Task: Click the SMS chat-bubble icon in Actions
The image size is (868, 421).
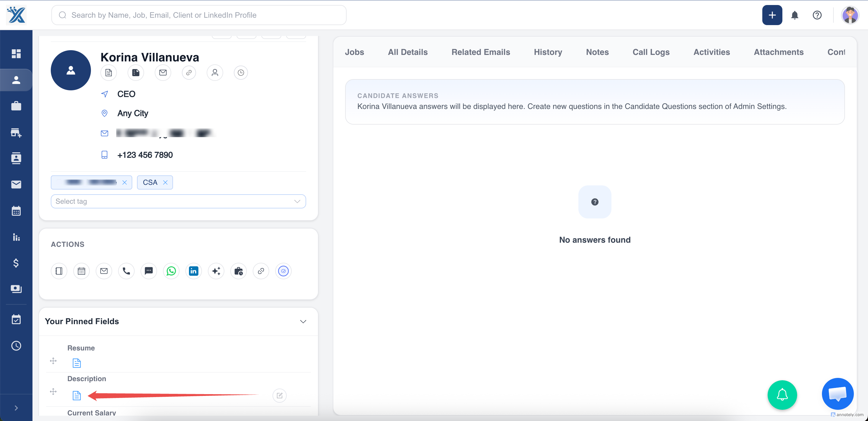Action: [x=149, y=271]
